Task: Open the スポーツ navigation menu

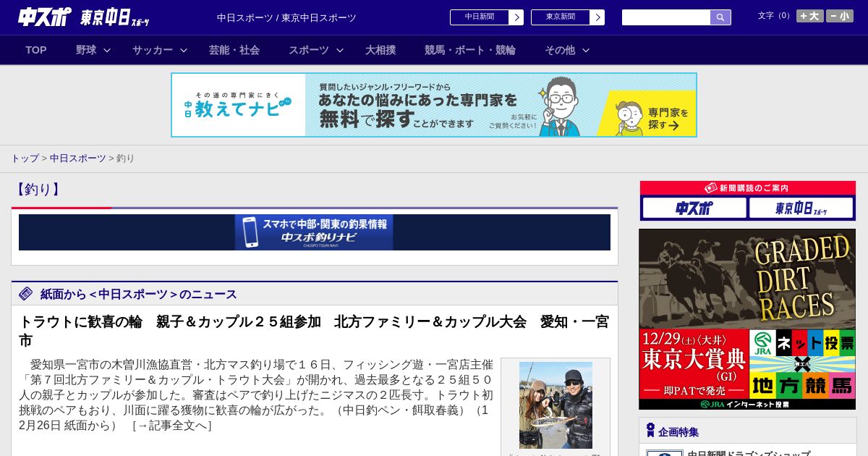Action: click(x=309, y=50)
